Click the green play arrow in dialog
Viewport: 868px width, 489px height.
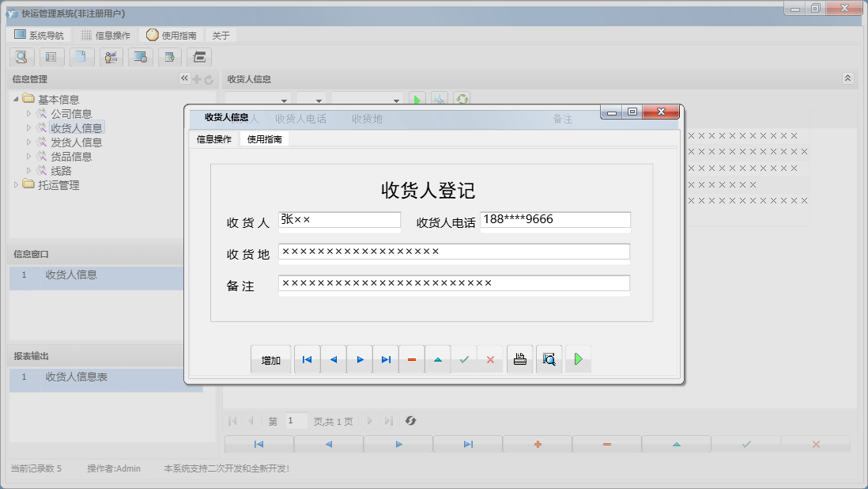pyautogui.click(x=578, y=359)
